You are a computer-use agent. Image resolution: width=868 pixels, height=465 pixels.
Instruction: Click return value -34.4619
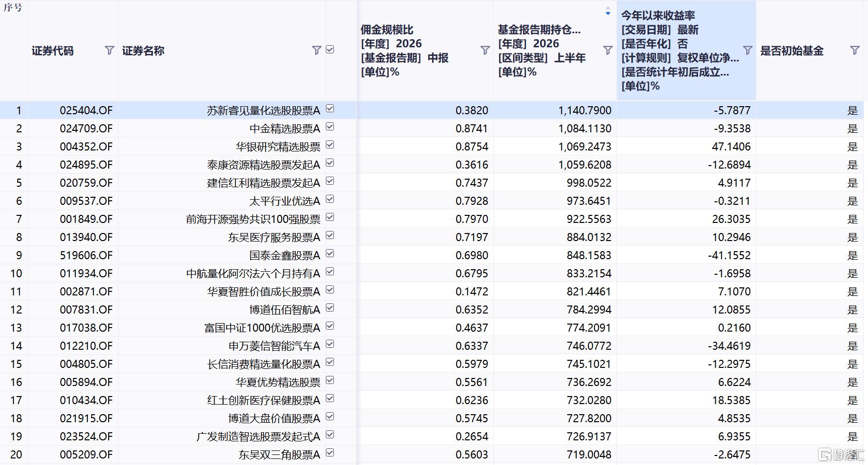click(729, 346)
